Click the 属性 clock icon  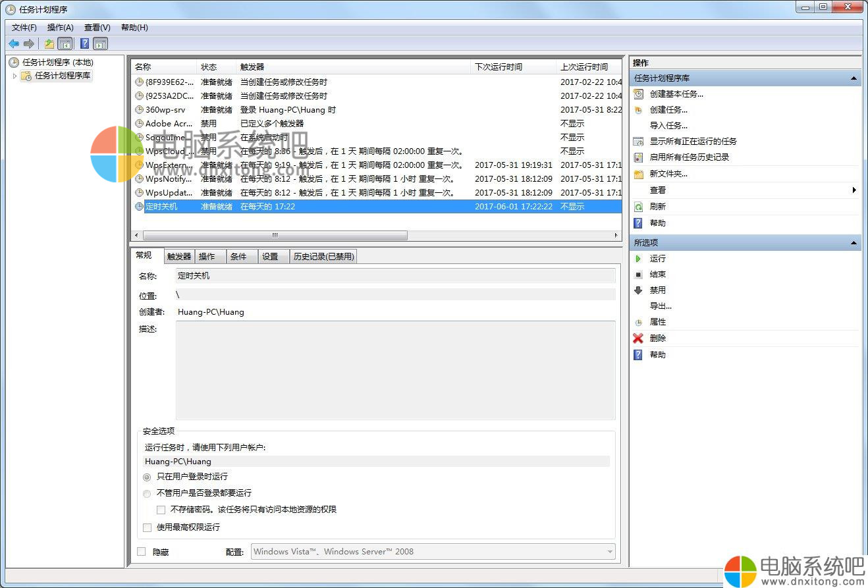[637, 323]
